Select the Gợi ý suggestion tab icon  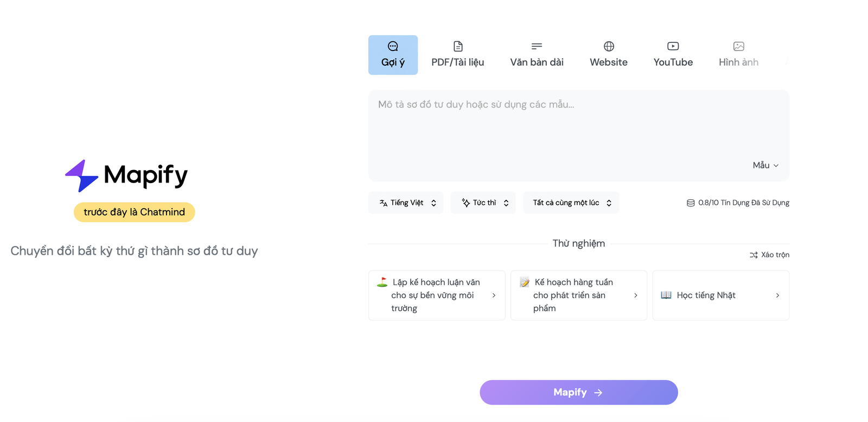392,46
